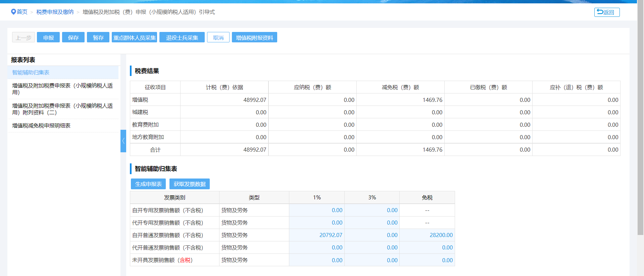644x276 pixels.
Task: Collapse the report list sidebar arrow
Action: 123,141
